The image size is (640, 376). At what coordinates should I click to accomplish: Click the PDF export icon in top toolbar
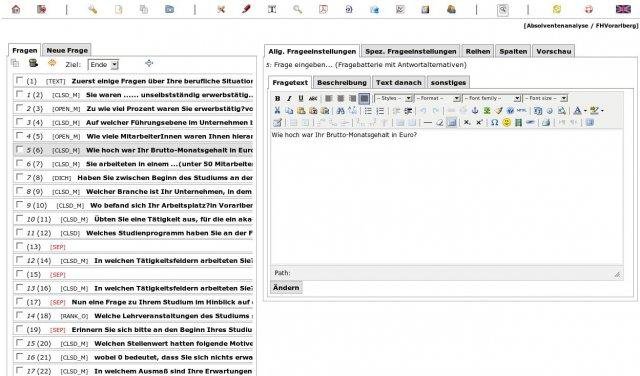(x=323, y=9)
